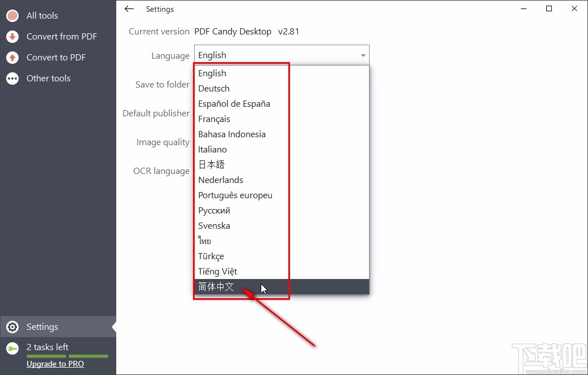The width and height of the screenshot is (588, 375).
Task: Choose Português europeu language
Action: click(x=282, y=195)
